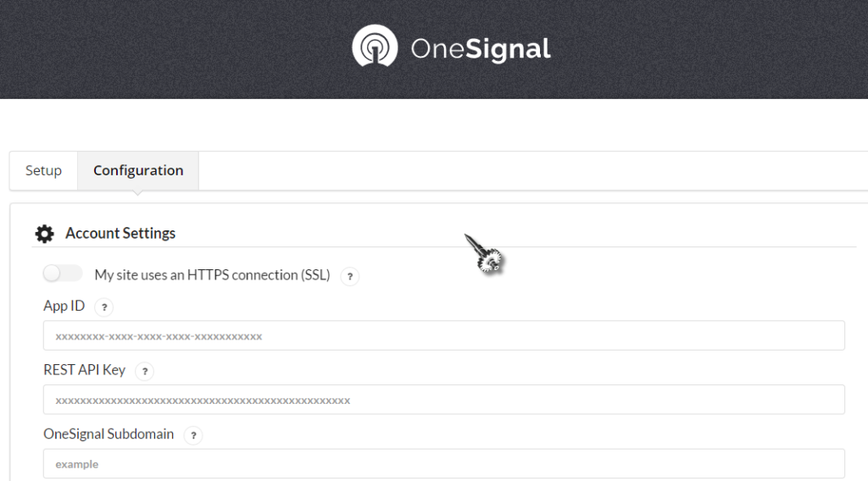Open the REST API Key help icon
868x481 pixels.
click(144, 371)
